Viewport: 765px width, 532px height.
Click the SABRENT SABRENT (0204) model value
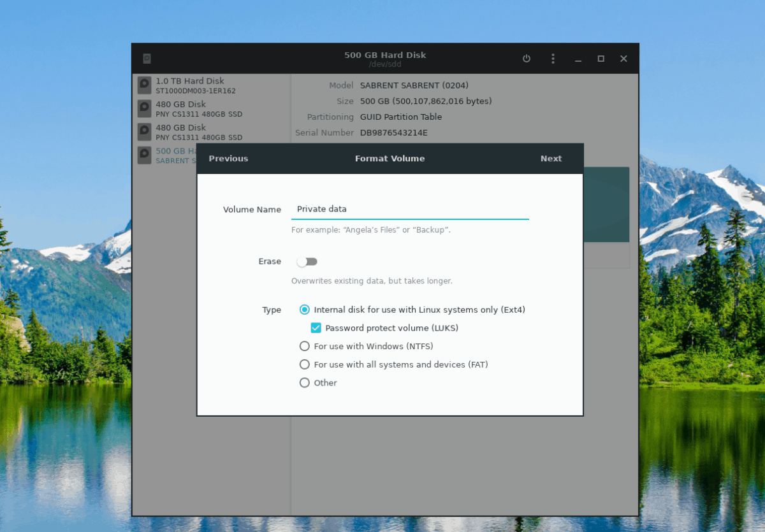pos(414,85)
